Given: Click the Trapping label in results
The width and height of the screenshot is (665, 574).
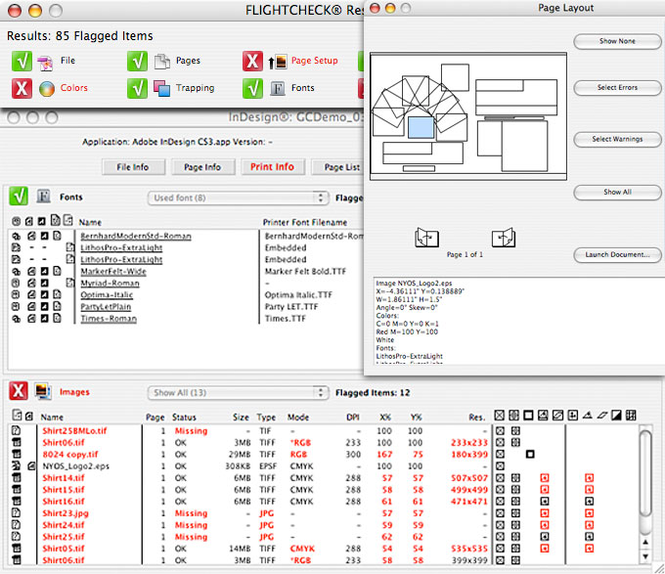Looking at the screenshot, I should click(x=195, y=88).
